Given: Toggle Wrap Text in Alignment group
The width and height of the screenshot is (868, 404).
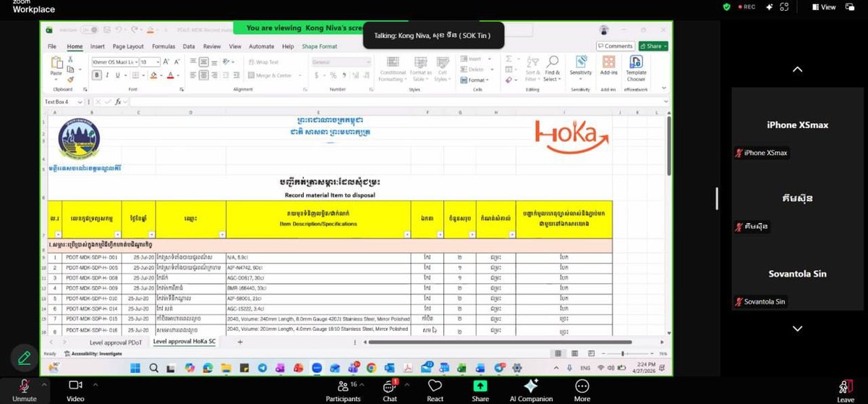Looking at the screenshot, I should pos(264,62).
